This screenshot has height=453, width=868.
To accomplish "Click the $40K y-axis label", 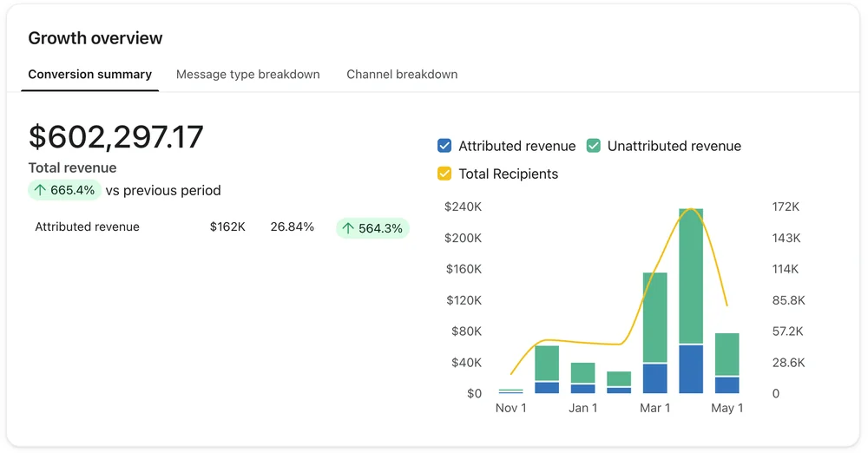I will coord(467,362).
